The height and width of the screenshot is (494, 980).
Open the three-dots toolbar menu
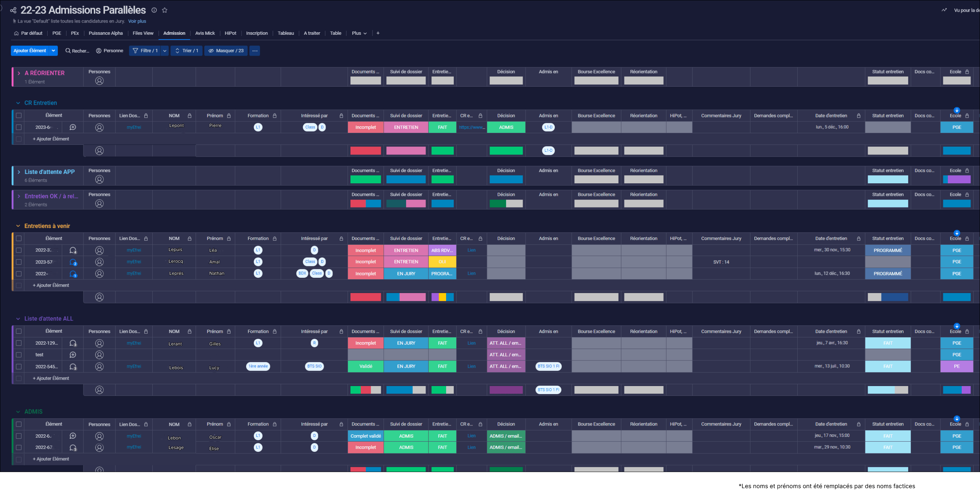(255, 51)
